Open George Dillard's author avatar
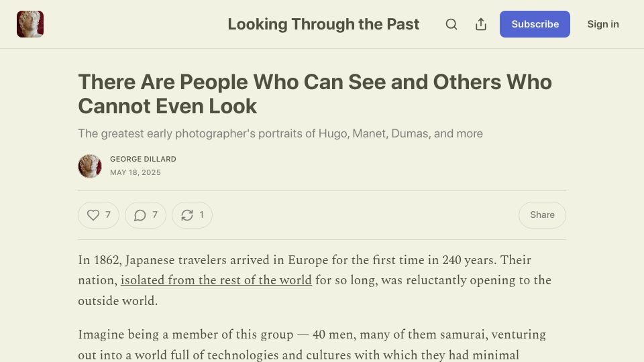The image size is (644, 362). tap(90, 166)
